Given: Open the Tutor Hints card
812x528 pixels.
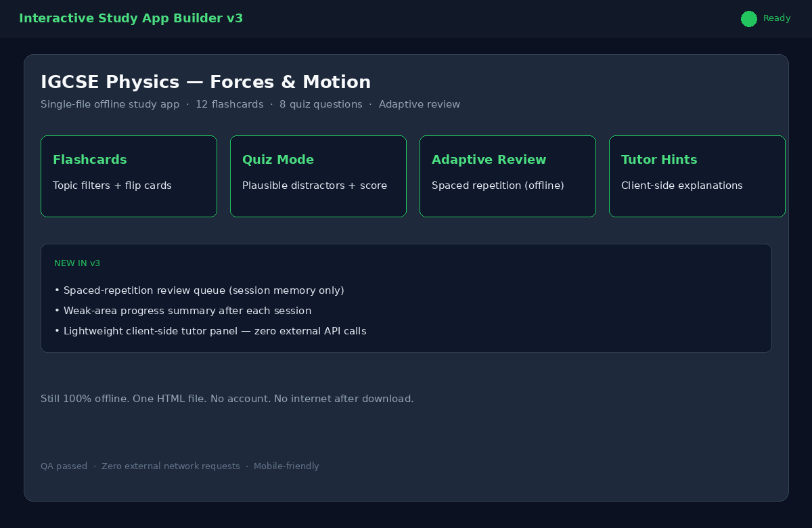Looking at the screenshot, I should 697,176.
